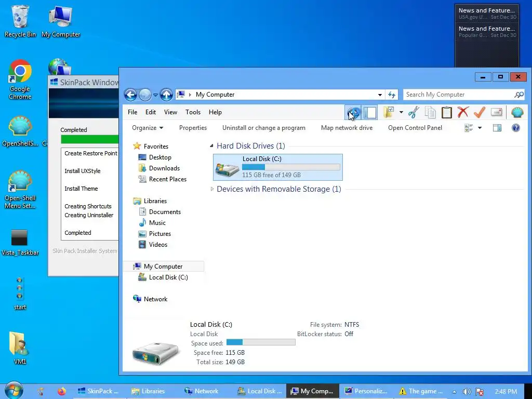Select Open-Shell Menu Settings desktop shortcut
Screen dimensions: 532x399
[x=20, y=190]
